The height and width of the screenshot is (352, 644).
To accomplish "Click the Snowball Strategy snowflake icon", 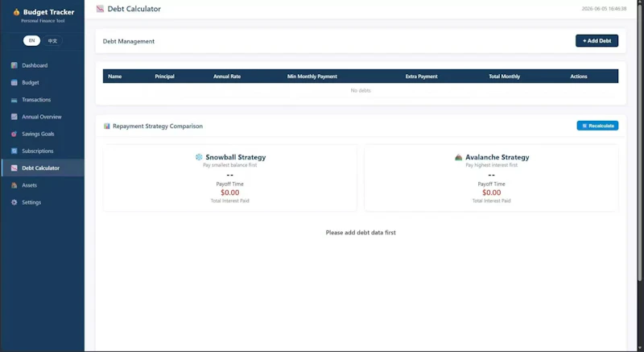I will pos(199,157).
